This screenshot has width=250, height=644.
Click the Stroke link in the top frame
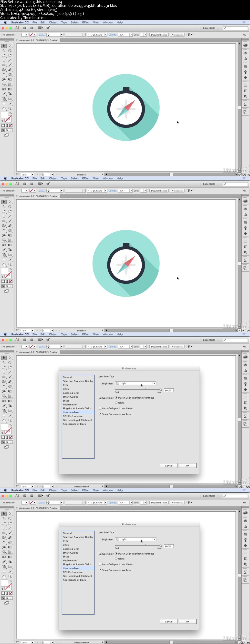42,35
